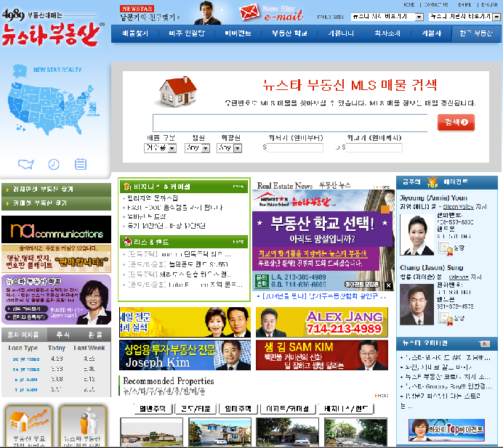
Task: Click more in 리스 & 렌트 header
Action: click(x=238, y=242)
